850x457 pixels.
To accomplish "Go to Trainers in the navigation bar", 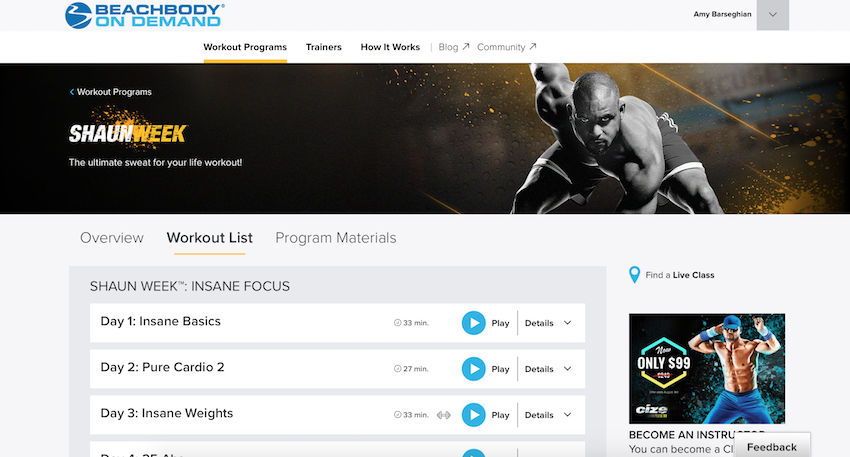I will point(324,47).
